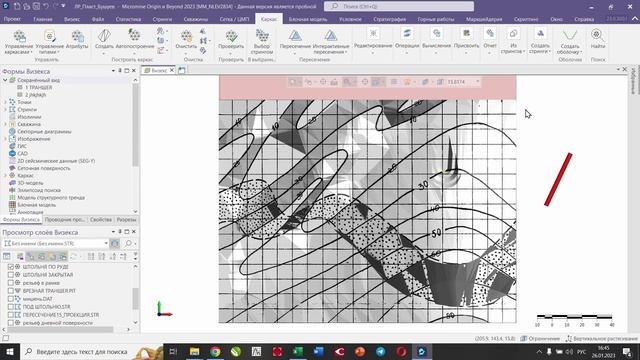This screenshot has width=640, height=360.
Task: Open Управление типами tool
Action: 50,42
